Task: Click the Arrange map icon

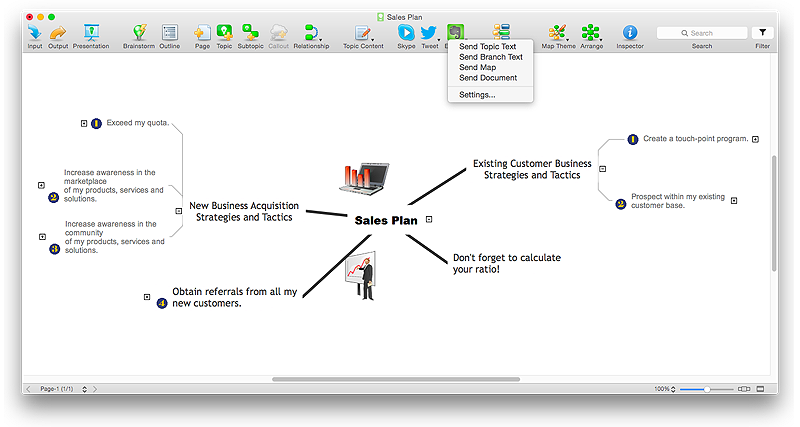Action: point(590,33)
